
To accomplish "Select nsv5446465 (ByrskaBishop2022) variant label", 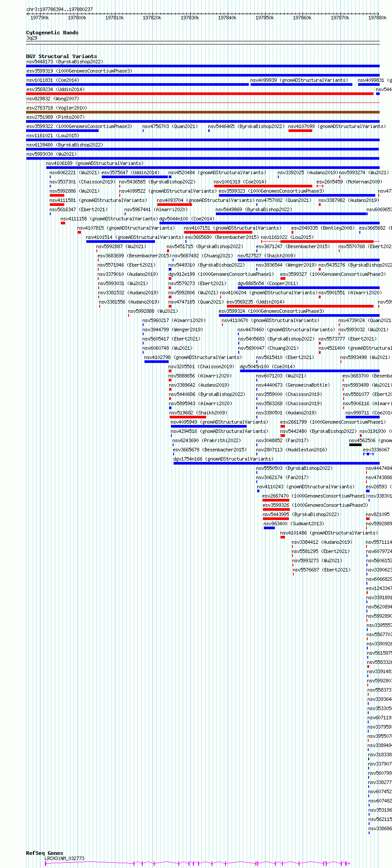I will tap(246, 126).
